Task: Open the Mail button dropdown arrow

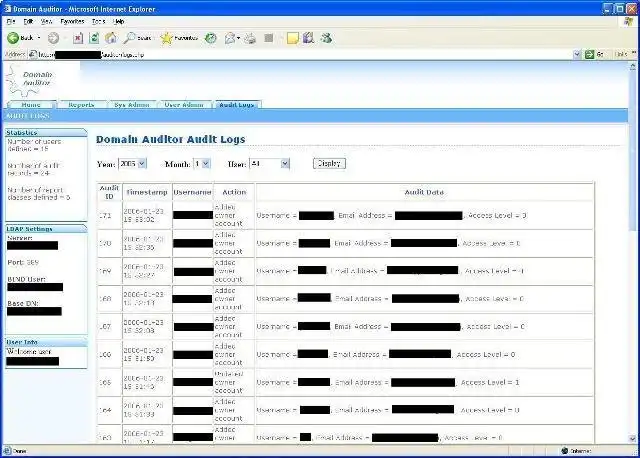Action: coord(238,38)
